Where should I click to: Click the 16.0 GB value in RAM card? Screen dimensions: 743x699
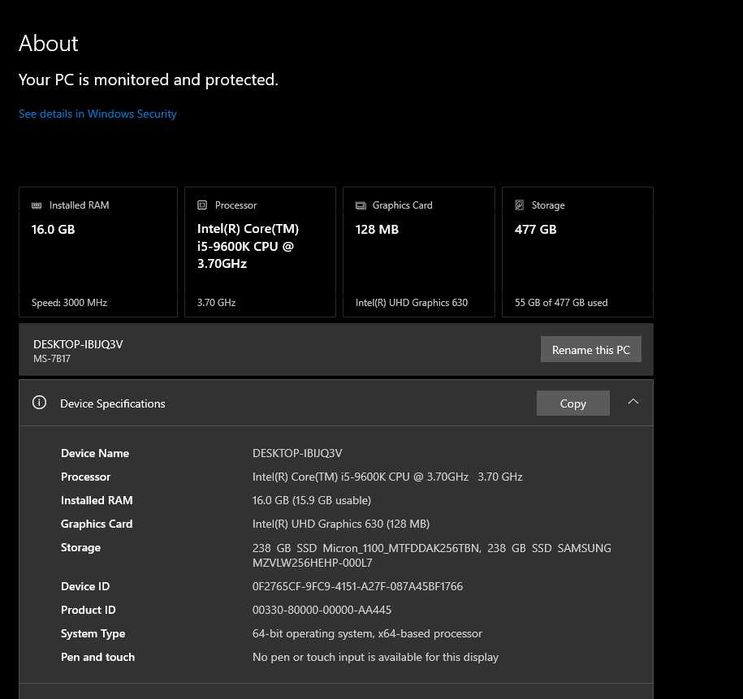click(x=53, y=229)
